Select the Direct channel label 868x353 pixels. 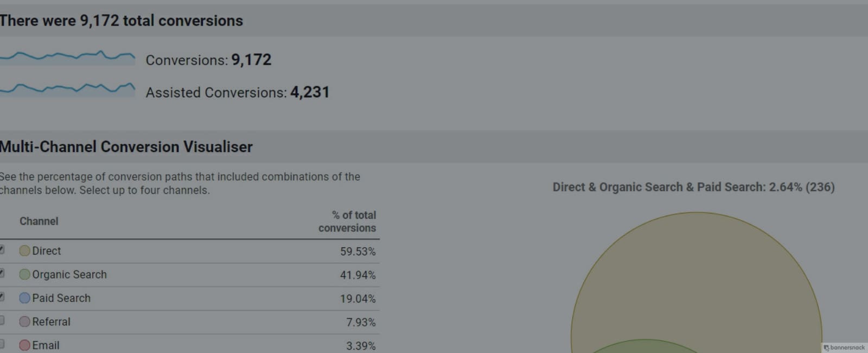[x=47, y=251]
